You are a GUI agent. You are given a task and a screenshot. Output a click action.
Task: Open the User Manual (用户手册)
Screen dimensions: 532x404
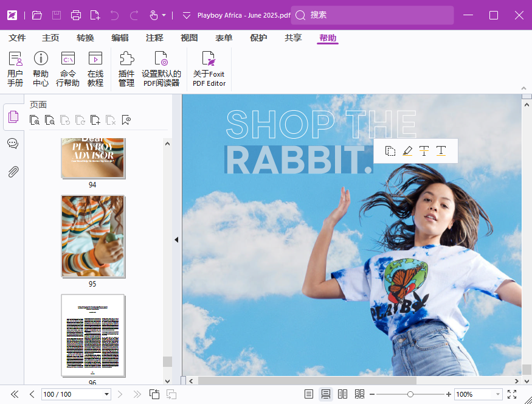click(15, 69)
